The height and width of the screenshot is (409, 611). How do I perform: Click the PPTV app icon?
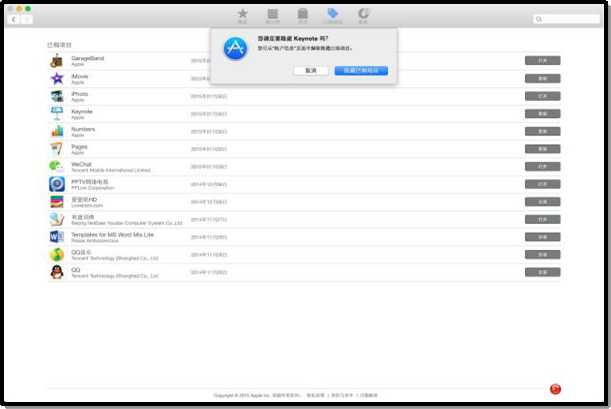57,184
